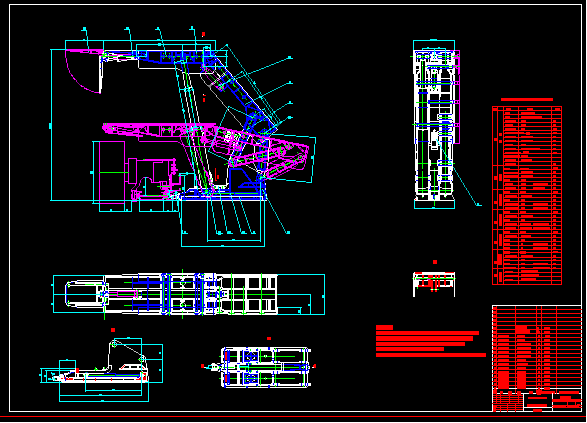Click the red parts list table
Image resolution: width=587 pixels, height=423 pixels.
click(x=527, y=195)
